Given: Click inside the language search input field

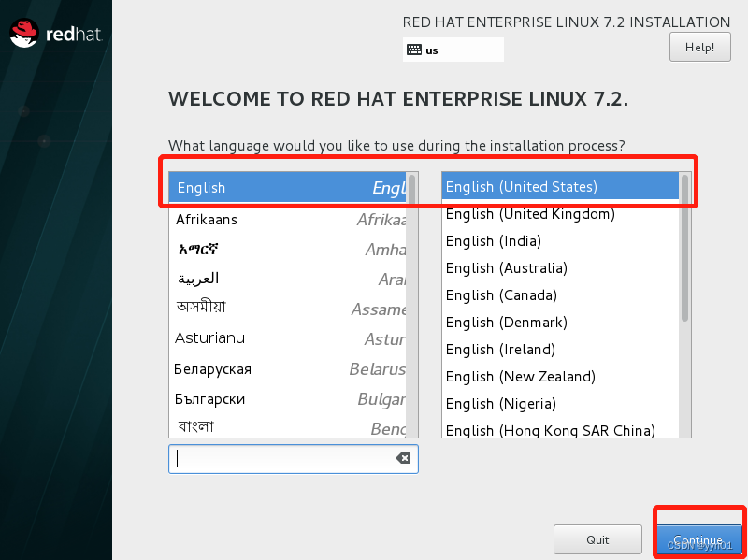Looking at the screenshot, I should click(280, 458).
